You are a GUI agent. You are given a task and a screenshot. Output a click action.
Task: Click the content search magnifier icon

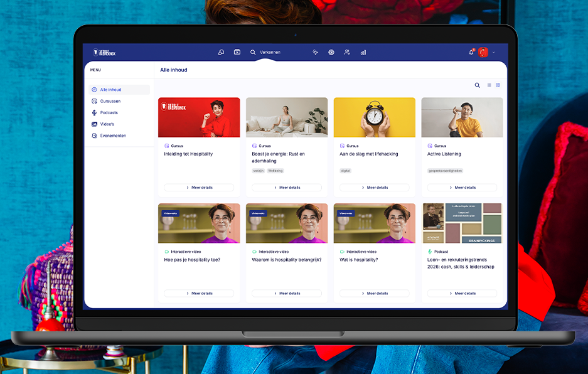477,85
